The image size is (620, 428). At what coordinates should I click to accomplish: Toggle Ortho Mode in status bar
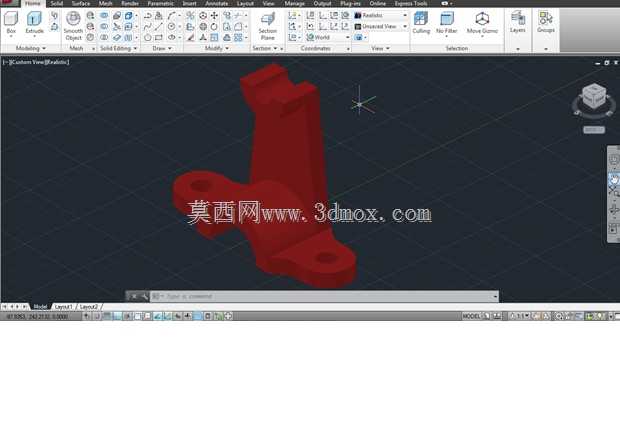pyautogui.click(x=117, y=316)
